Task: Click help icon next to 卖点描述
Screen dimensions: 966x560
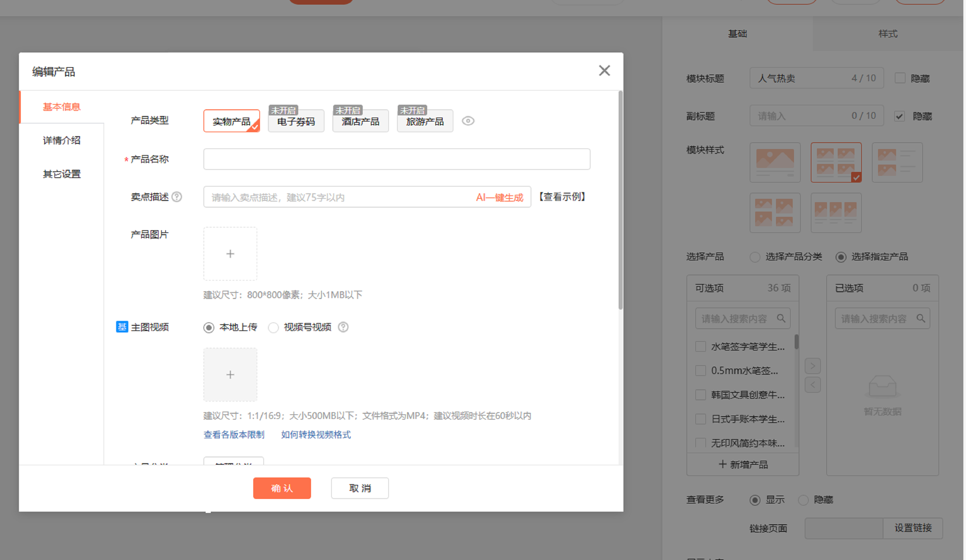Action: pyautogui.click(x=177, y=197)
